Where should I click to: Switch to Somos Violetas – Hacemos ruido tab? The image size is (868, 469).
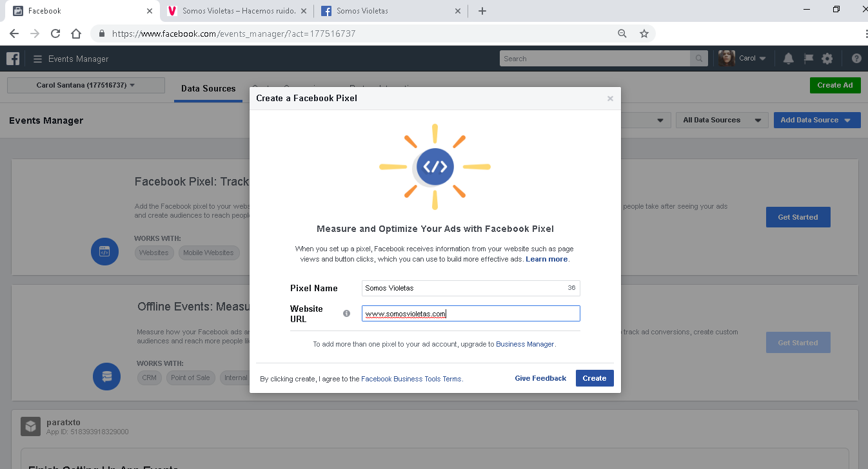click(237, 11)
